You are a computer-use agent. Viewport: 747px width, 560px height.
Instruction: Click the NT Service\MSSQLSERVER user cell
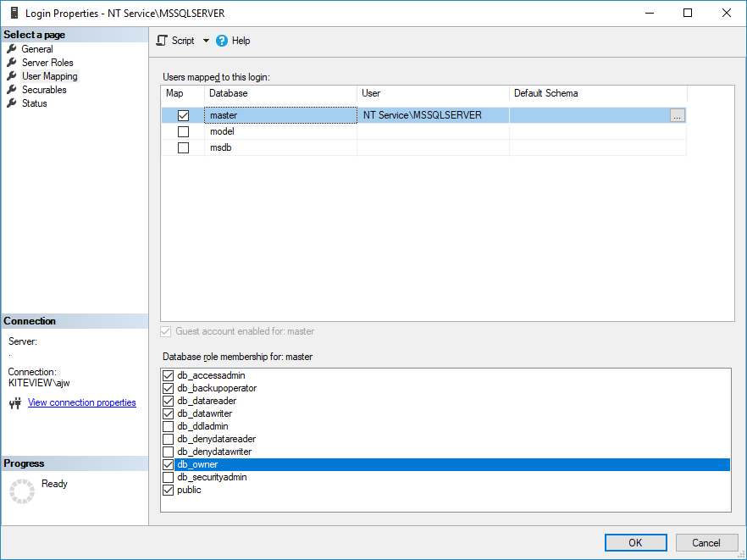point(433,115)
